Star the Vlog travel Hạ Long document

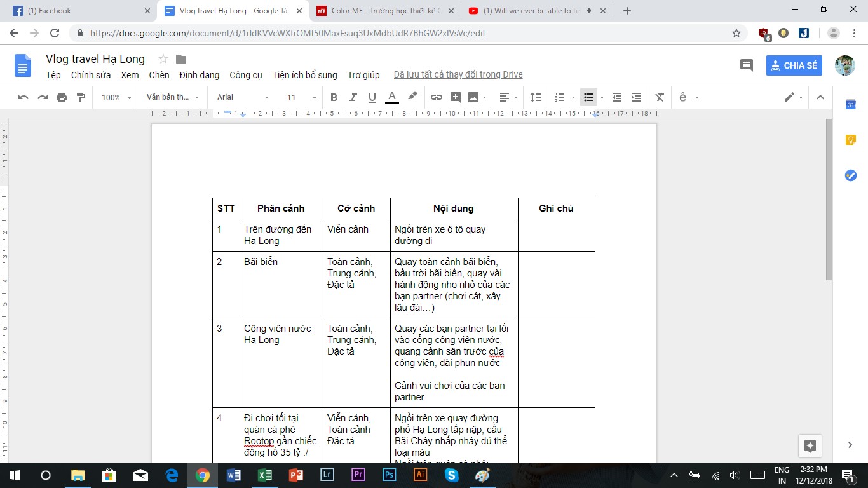click(x=163, y=59)
